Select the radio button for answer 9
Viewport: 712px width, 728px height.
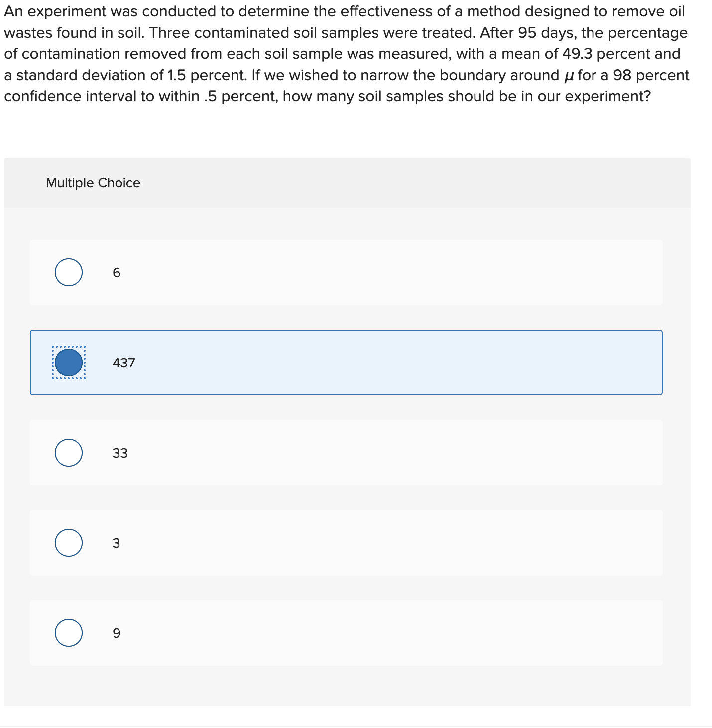point(68,633)
